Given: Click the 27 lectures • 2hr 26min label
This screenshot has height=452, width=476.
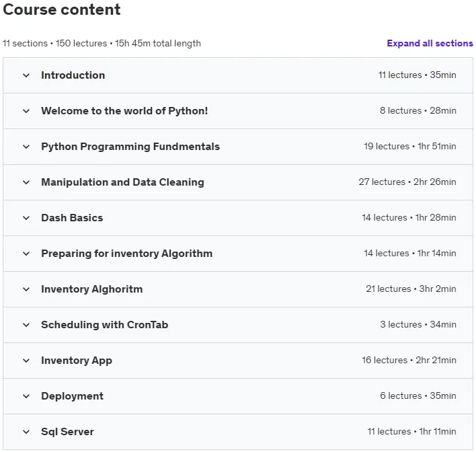Looking at the screenshot, I should [x=407, y=182].
